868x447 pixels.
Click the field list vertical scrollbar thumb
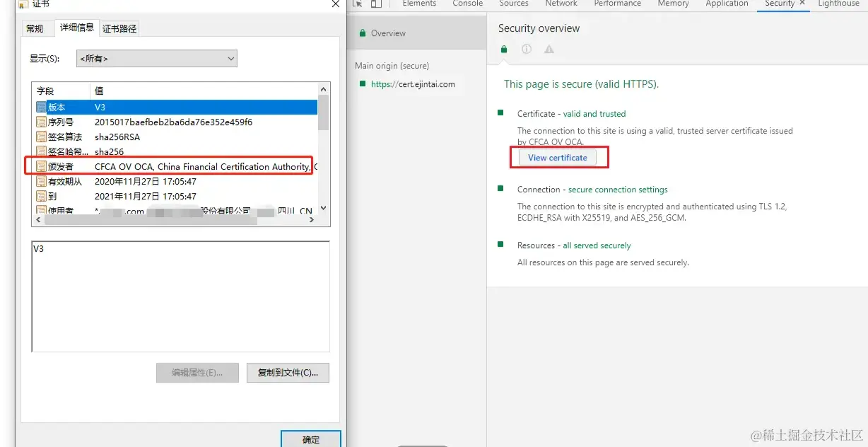click(324, 112)
